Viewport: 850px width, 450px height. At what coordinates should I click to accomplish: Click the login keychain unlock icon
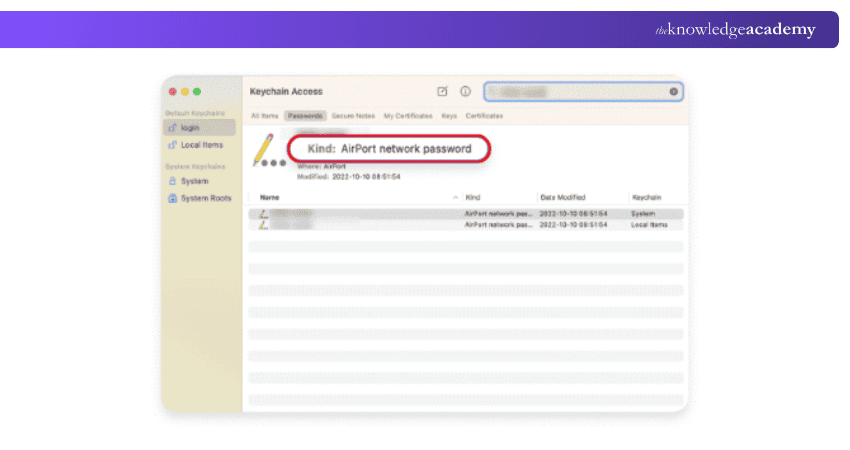click(172, 127)
